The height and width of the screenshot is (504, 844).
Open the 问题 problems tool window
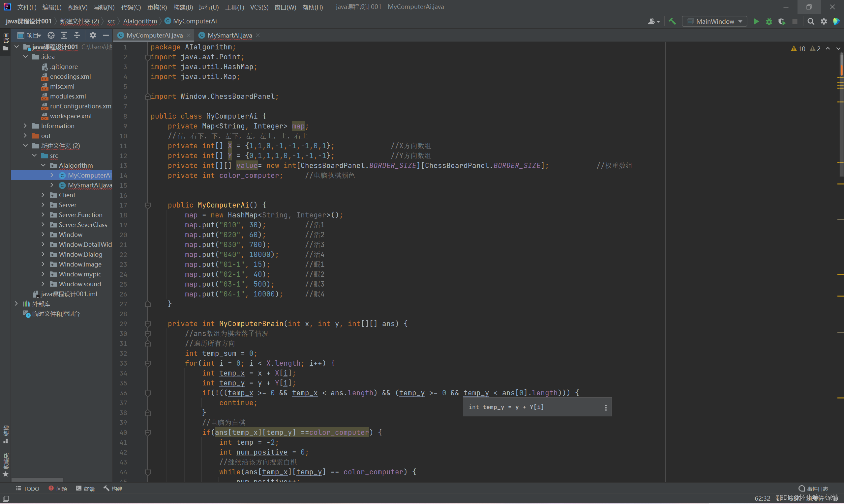58,489
